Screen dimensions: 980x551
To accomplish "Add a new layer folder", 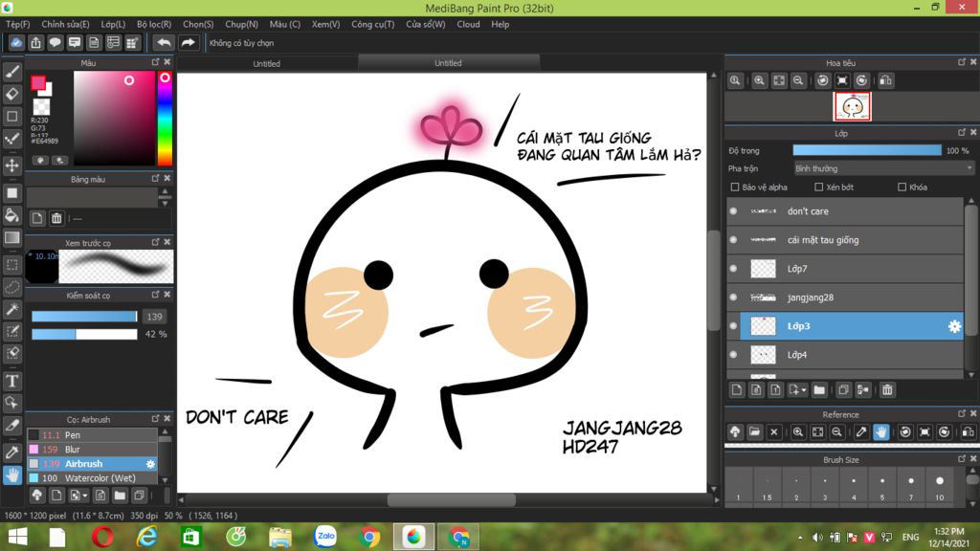I will pos(819,390).
